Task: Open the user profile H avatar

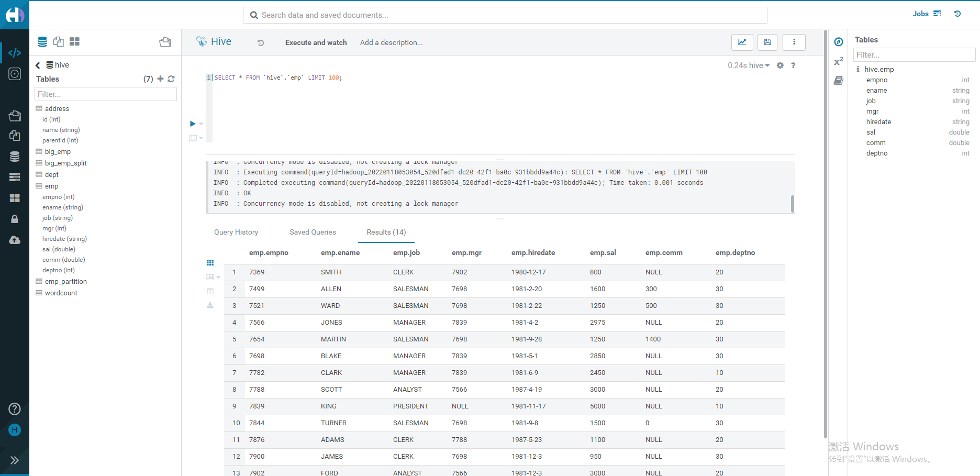Action: pyautogui.click(x=15, y=430)
